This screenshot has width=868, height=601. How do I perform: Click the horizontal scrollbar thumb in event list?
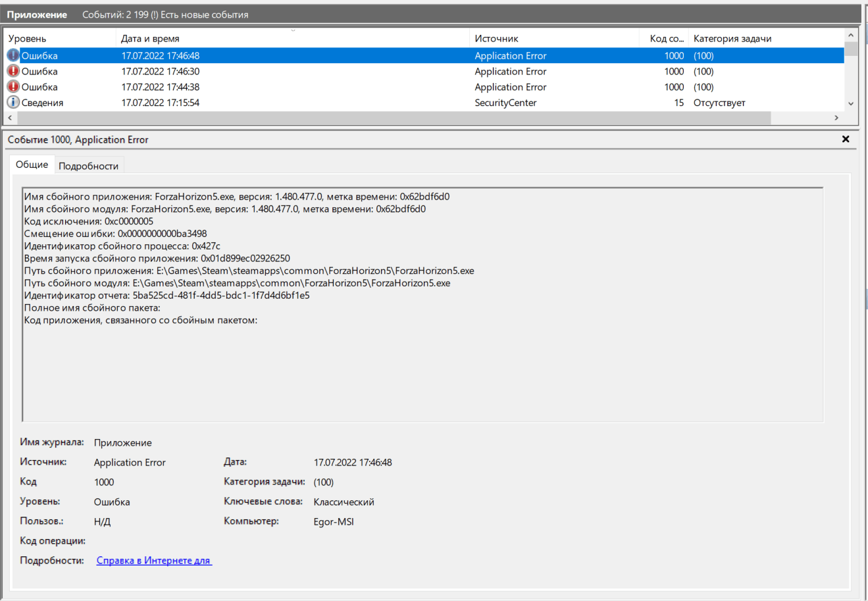coord(394,118)
